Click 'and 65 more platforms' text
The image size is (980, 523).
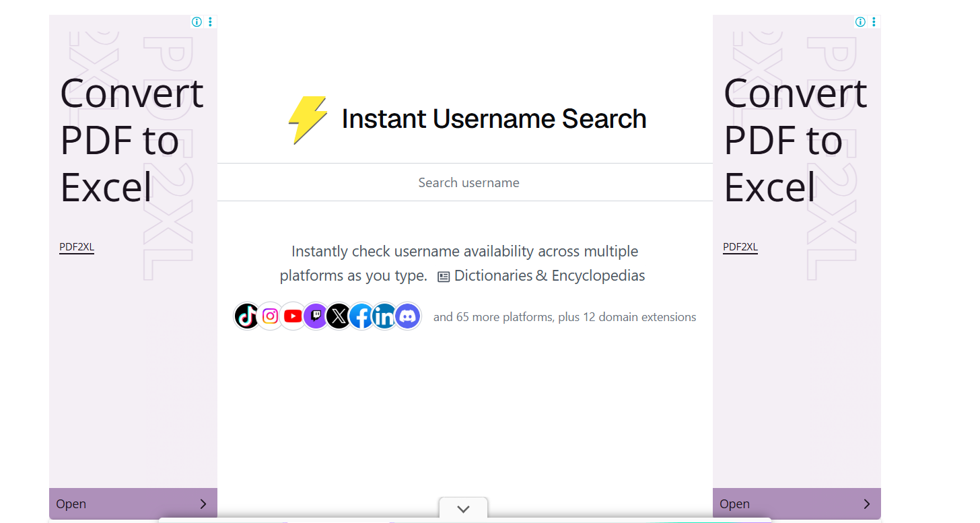point(565,317)
